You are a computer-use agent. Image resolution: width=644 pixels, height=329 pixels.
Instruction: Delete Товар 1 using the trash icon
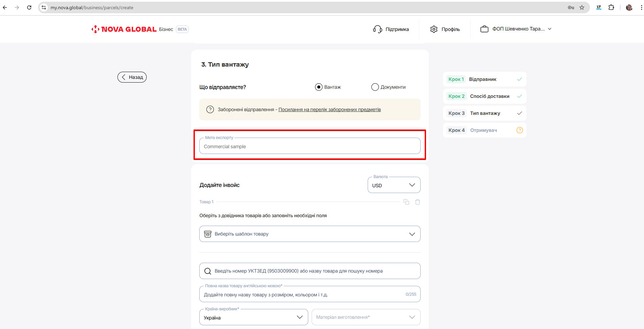pos(418,202)
